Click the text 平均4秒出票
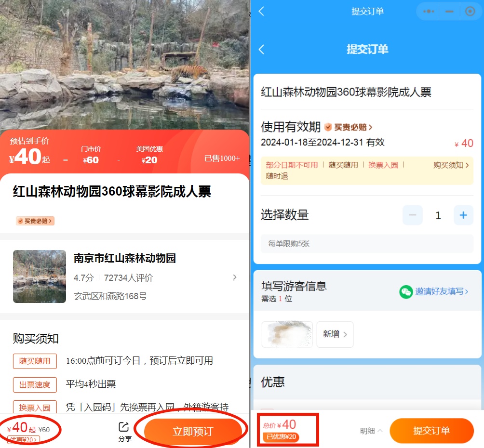The height and width of the screenshot is (448, 484). pos(91,384)
